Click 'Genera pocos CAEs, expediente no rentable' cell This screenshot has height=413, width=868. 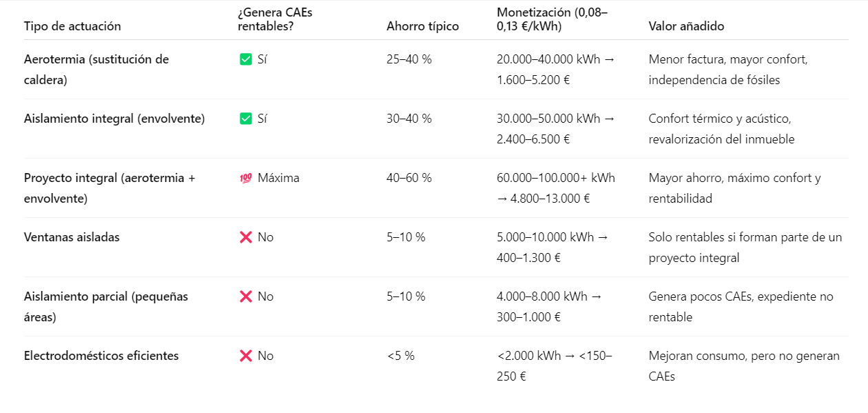(741, 307)
